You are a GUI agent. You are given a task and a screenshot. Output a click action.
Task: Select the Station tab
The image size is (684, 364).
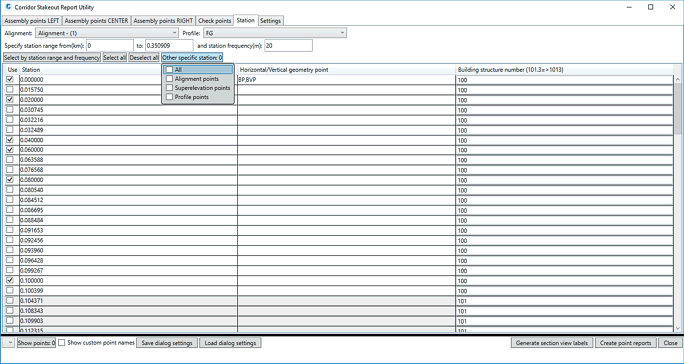(246, 20)
